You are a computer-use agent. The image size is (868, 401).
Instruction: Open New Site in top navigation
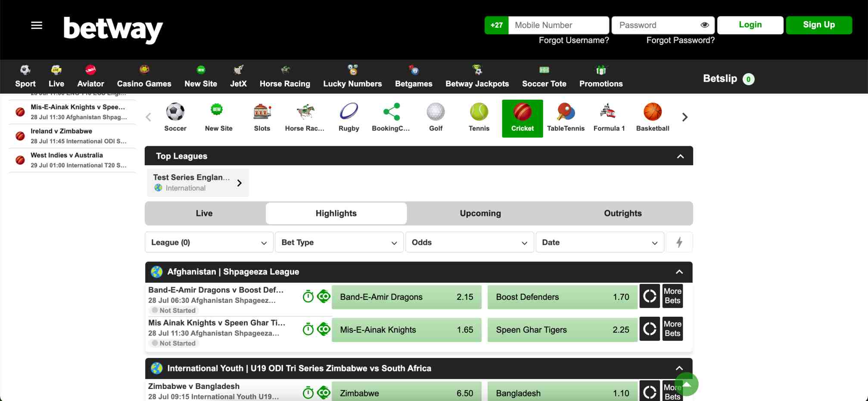point(201,76)
